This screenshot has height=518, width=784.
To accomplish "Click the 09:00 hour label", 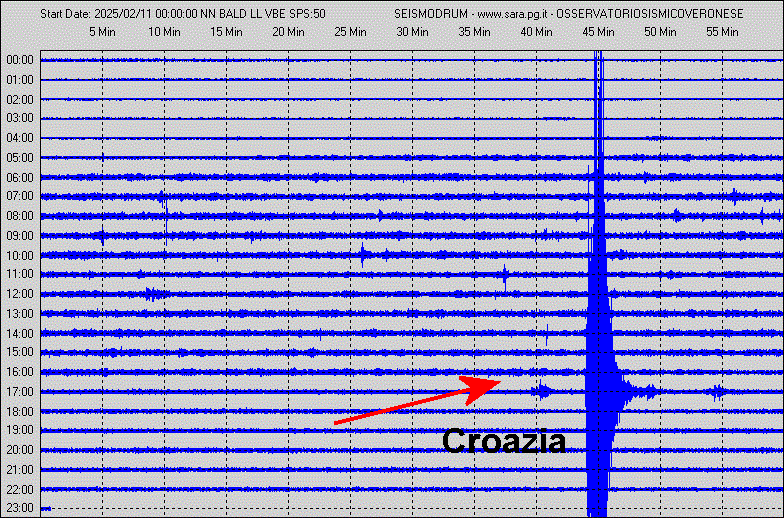I will [x=20, y=236].
